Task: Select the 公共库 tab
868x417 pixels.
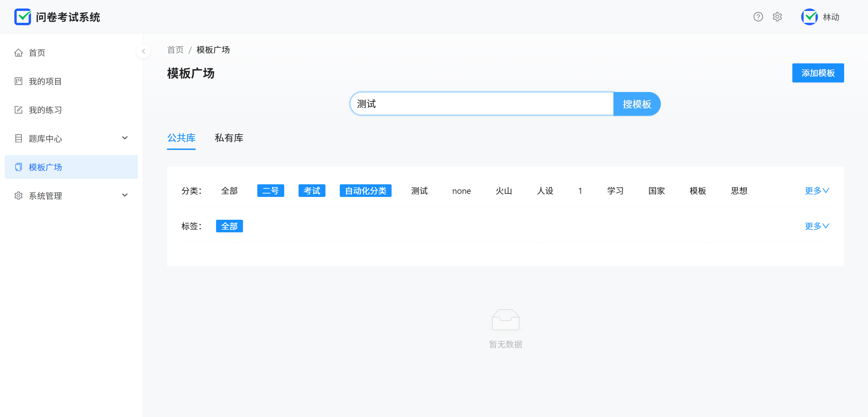Action: coord(181,138)
